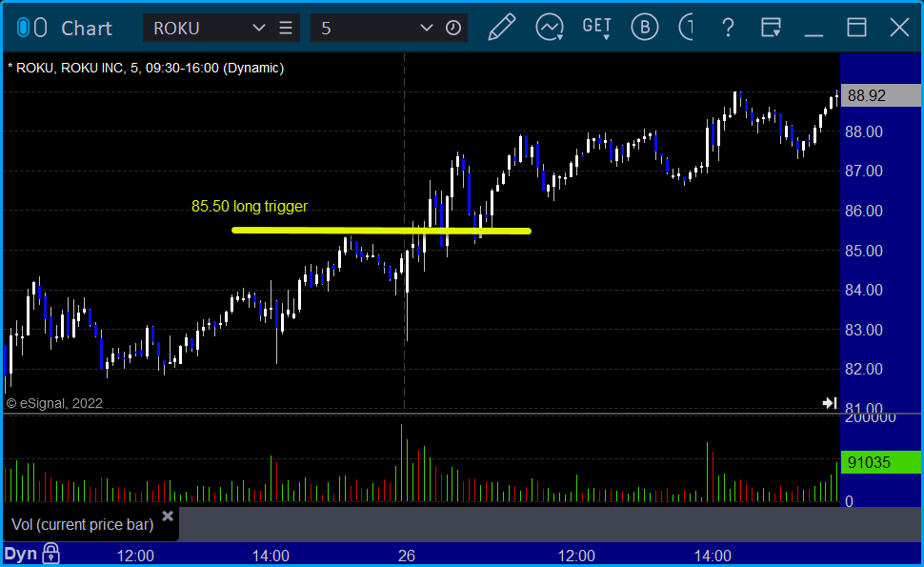
Task: Click the circled B icon
Action: 645,27
